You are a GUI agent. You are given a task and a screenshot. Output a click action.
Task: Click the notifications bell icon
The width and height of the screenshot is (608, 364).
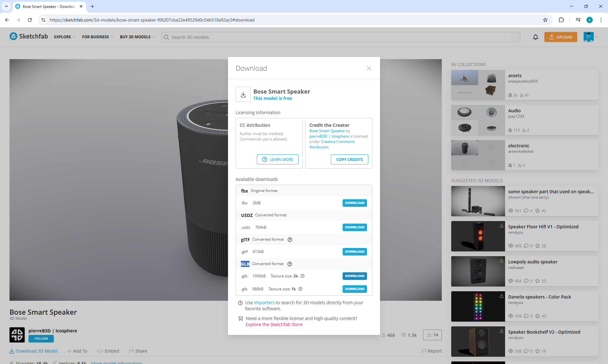(535, 37)
